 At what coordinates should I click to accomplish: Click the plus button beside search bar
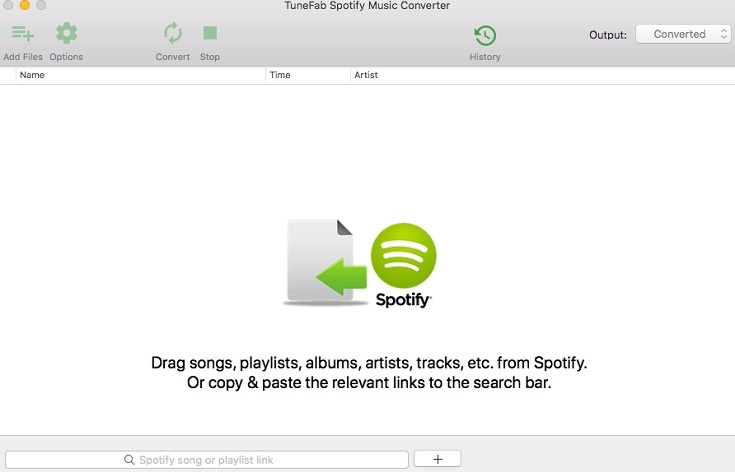437,459
